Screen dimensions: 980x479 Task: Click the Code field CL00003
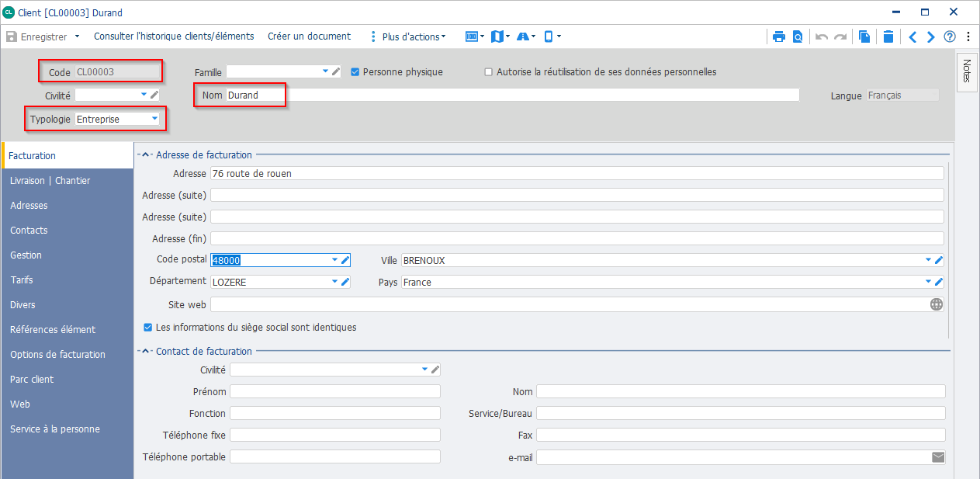coord(117,71)
